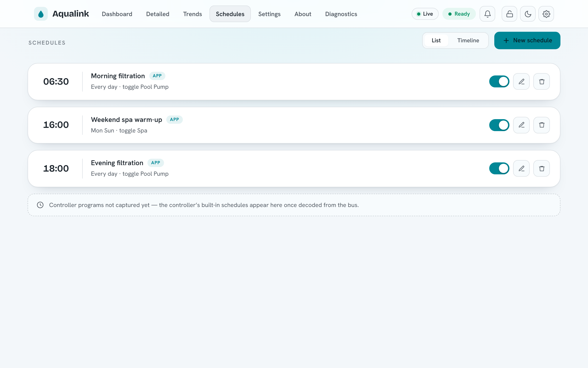Click the SCHEDULES section heading

pyautogui.click(x=47, y=43)
